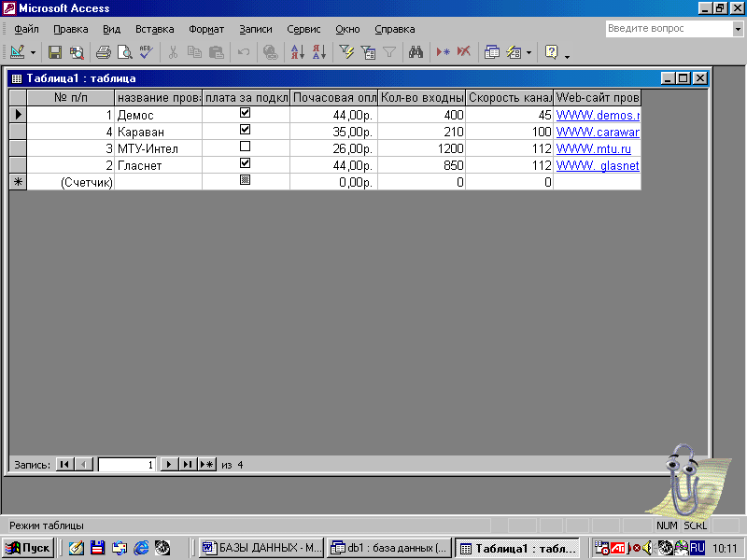Open the WWW.glasnet link
The image size is (747, 560).
click(x=598, y=166)
